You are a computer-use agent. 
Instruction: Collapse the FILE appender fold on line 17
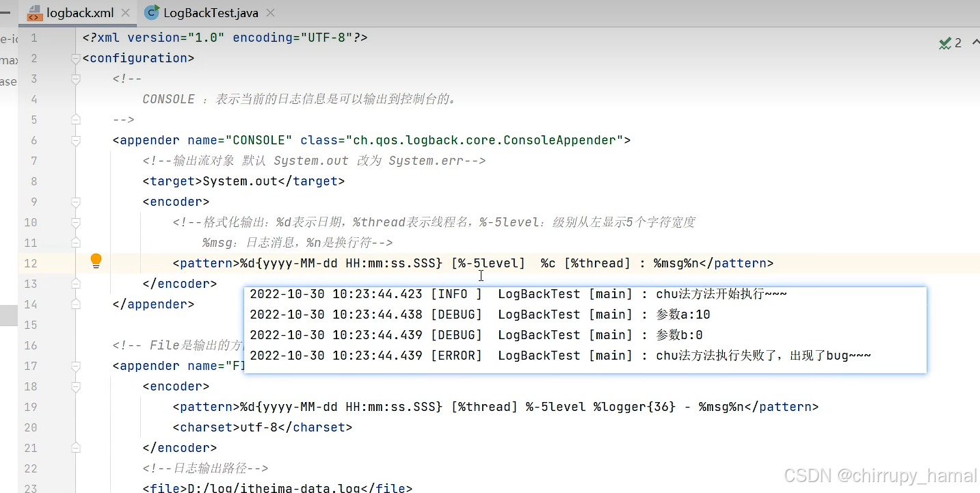click(x=76, y=366)
